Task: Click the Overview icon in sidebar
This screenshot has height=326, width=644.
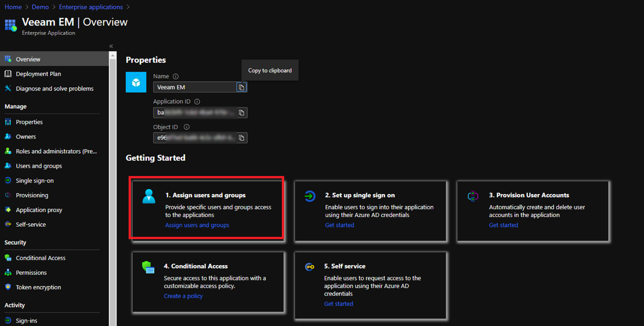Action: click(8, 59)
